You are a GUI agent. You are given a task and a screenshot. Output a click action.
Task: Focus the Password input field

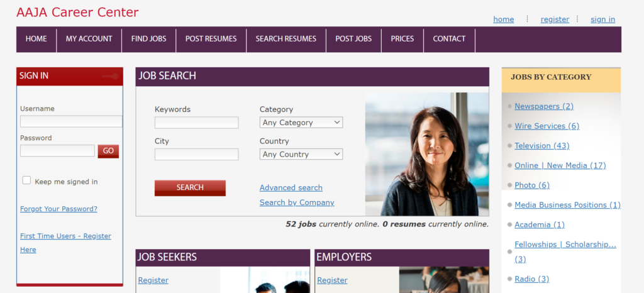57,151
